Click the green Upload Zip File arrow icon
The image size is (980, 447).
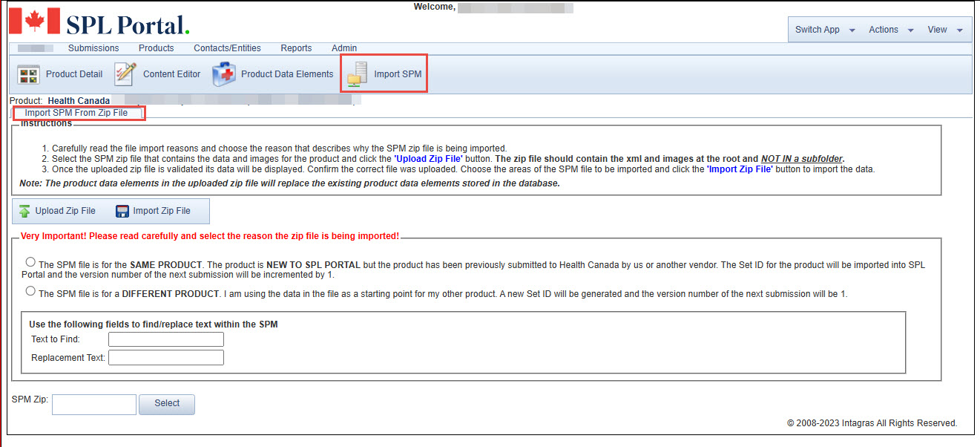point(24,211)
